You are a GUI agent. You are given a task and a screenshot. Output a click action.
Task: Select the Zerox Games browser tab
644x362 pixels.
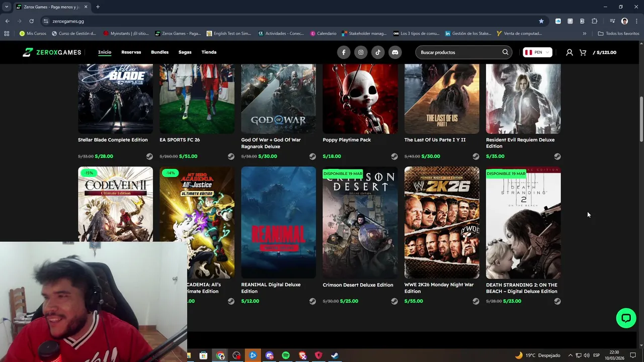click(51, 7)
